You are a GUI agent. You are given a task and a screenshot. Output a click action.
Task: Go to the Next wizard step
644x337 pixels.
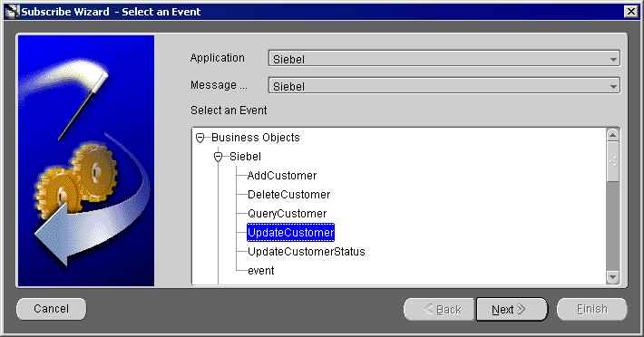pos(512,309)
